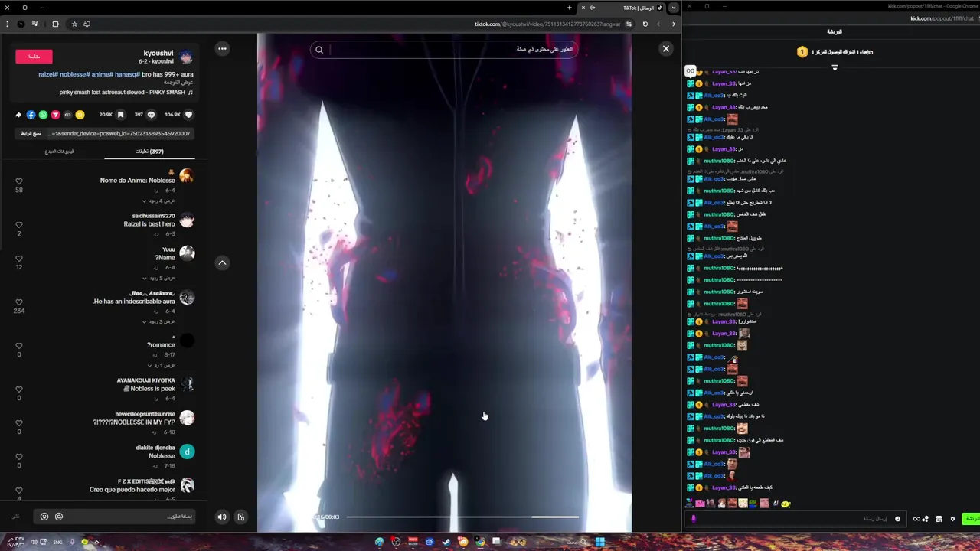The image size is (980, 551).
Task: Click the @ mention icon in comment box
Action: 59,517
